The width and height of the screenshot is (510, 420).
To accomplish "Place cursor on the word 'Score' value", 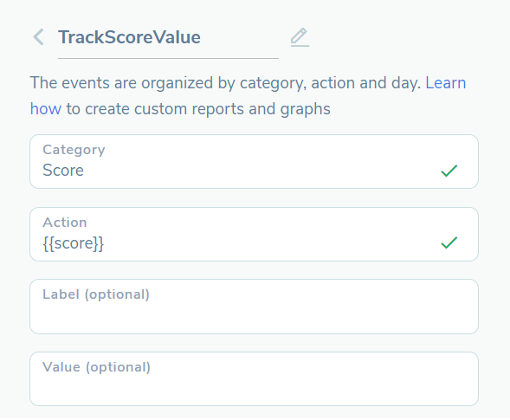I will tap(63, 170).
